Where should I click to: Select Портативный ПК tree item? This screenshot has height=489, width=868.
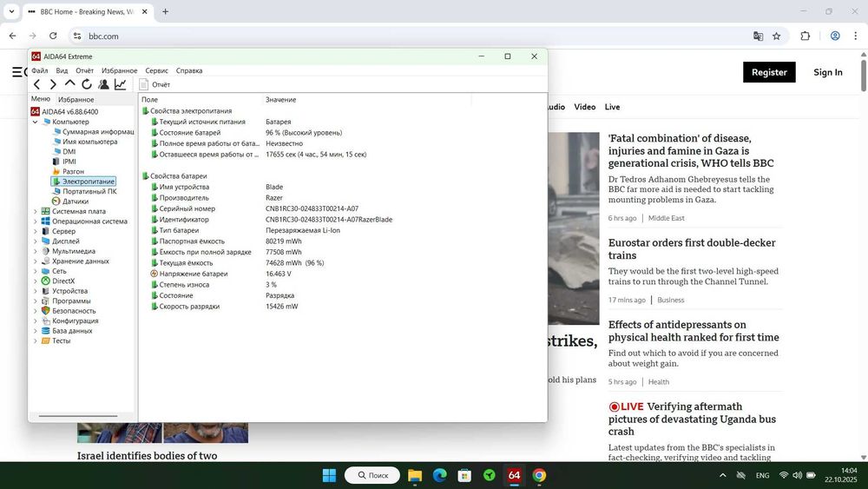point(84,192)
